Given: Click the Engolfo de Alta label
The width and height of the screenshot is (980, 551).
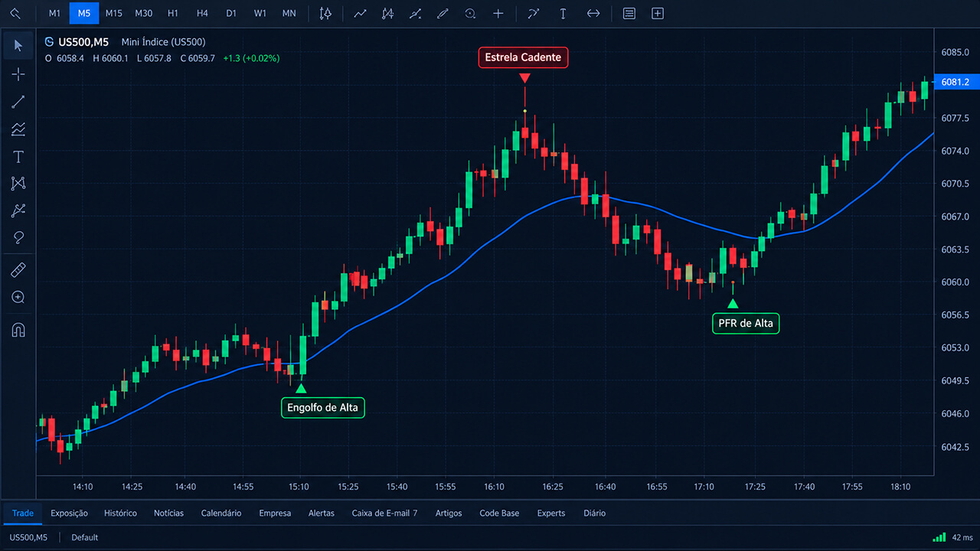Looking at the screenshot, I should (322, 408).
